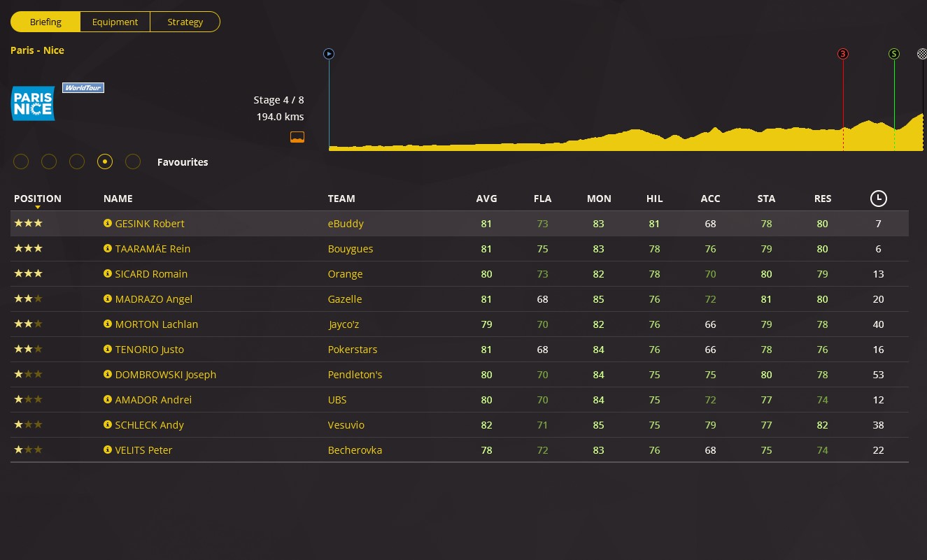Open rider GESINK Robert
Screen dimensions: 927x560
(150, 224)
